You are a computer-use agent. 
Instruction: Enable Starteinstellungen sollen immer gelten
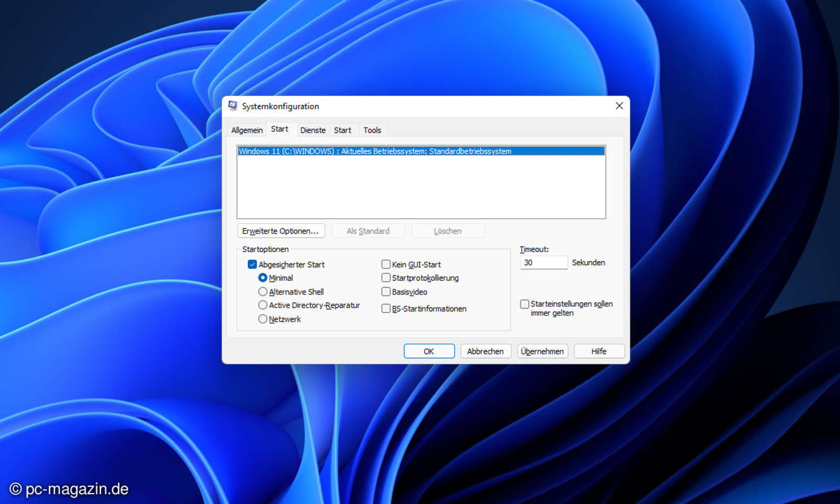(524, 304)
